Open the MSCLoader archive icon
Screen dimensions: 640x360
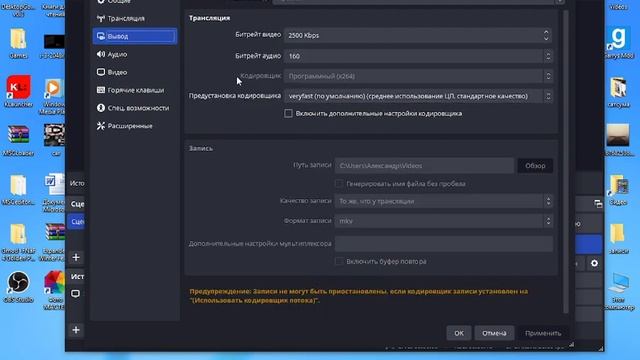pos(18,141)
